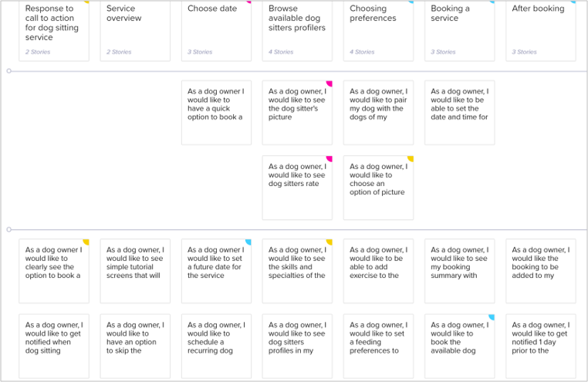Click the 3 Stories count under Choose date
Screen dimensions: 588x382
click(200, 52)
